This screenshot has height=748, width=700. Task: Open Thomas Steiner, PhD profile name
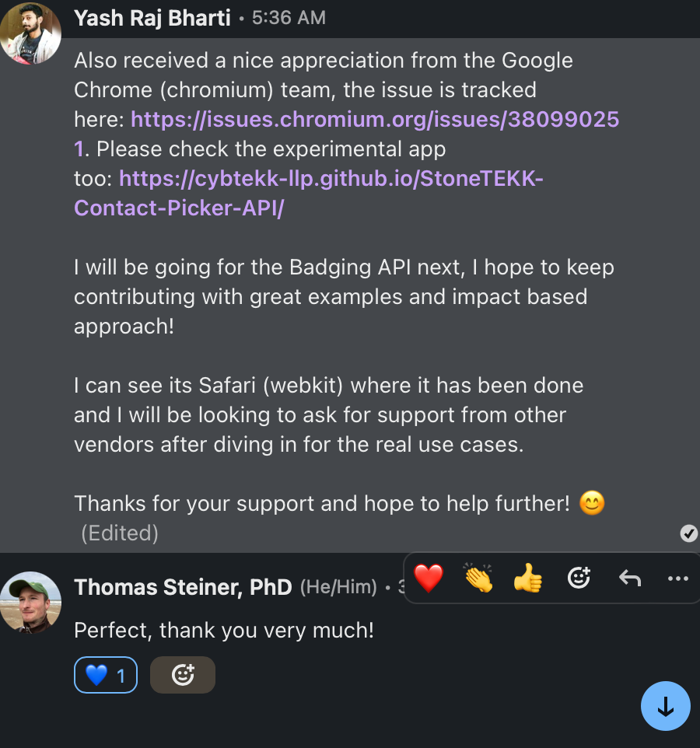pyautogui.click(x=183, y=587)
